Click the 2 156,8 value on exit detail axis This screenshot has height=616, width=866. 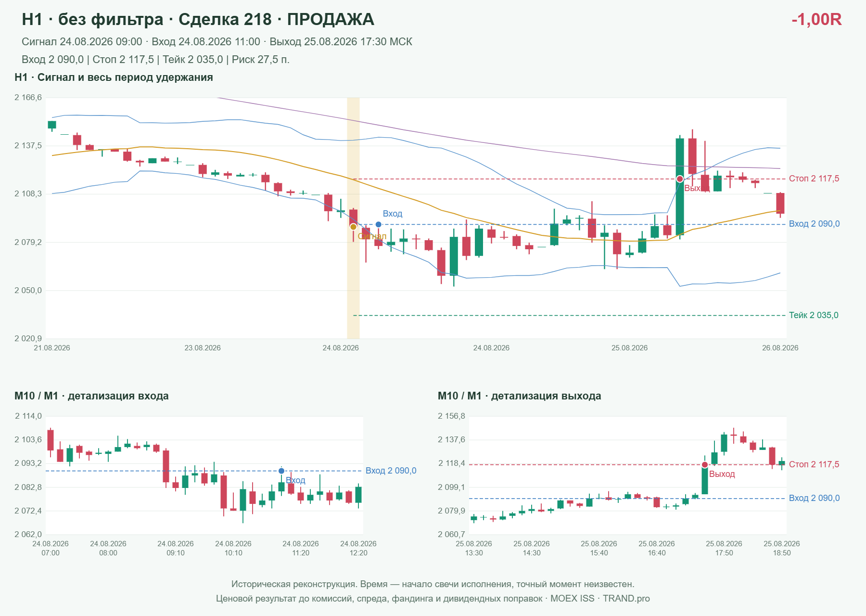[x=451, y=416]
